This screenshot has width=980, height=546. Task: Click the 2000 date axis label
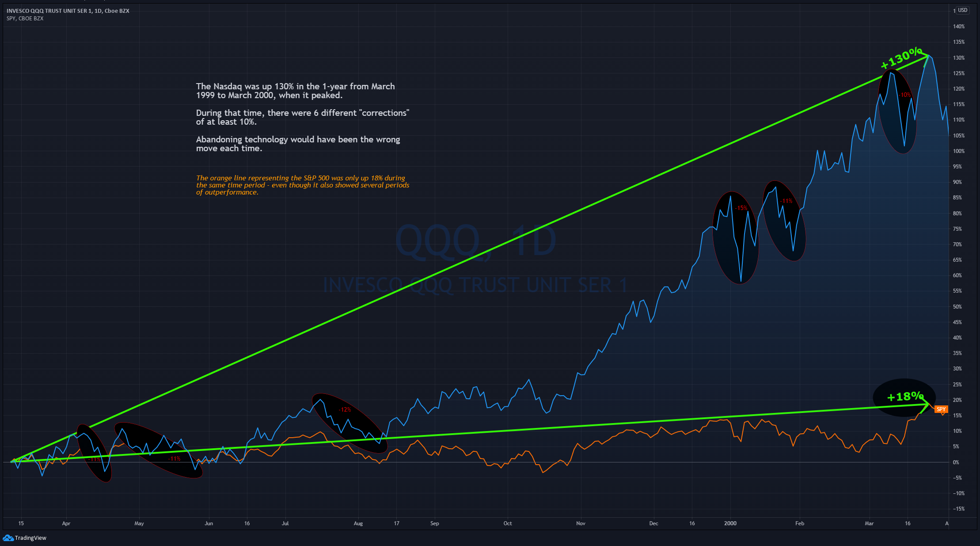point(730,523)
